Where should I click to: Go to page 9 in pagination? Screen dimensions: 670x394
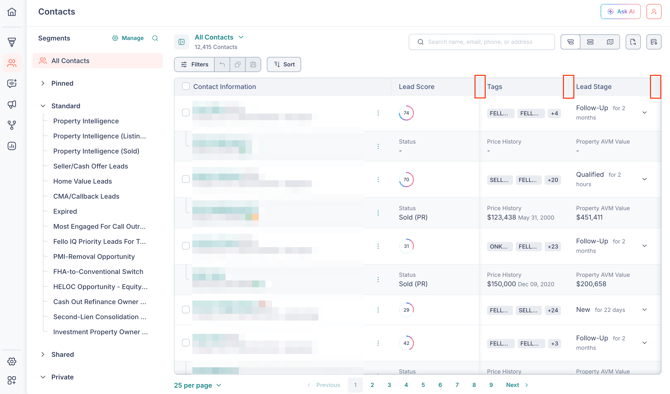click(x=491, y=385)
